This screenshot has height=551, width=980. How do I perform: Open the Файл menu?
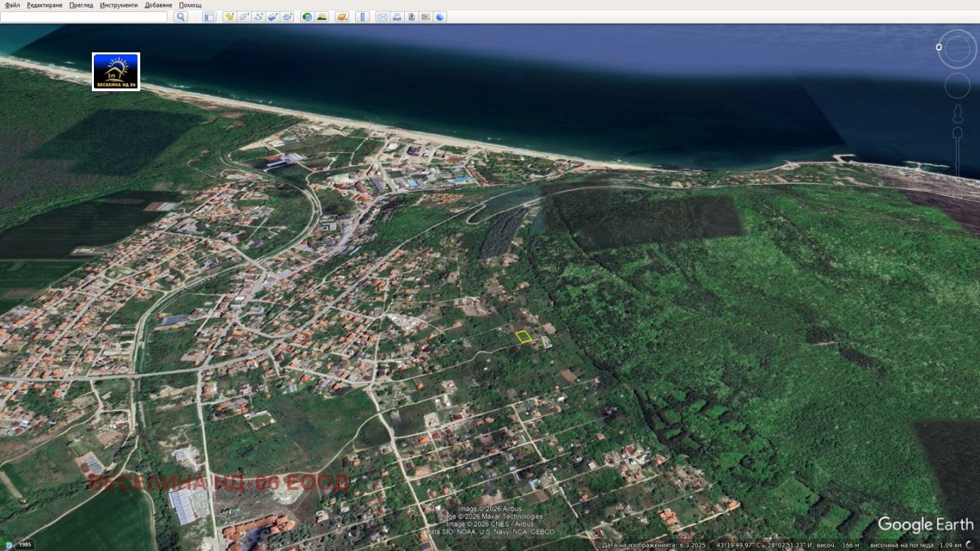12,5
